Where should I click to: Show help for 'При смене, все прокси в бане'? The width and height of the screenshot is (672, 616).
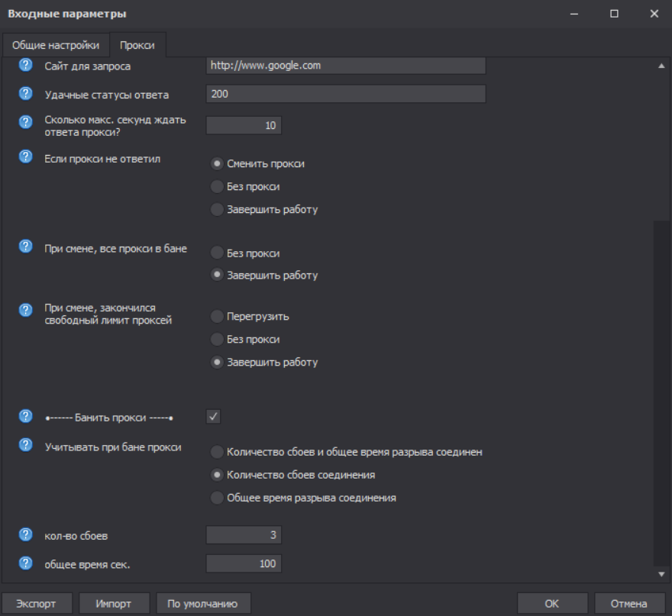point(25,247)
